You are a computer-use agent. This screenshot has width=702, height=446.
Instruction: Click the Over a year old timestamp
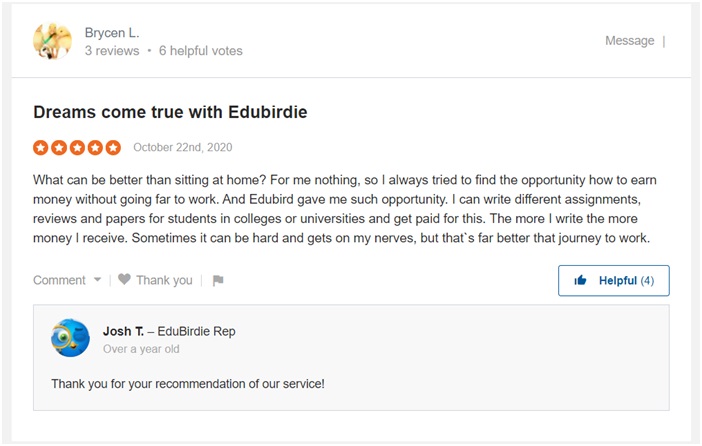coord(141,349)
